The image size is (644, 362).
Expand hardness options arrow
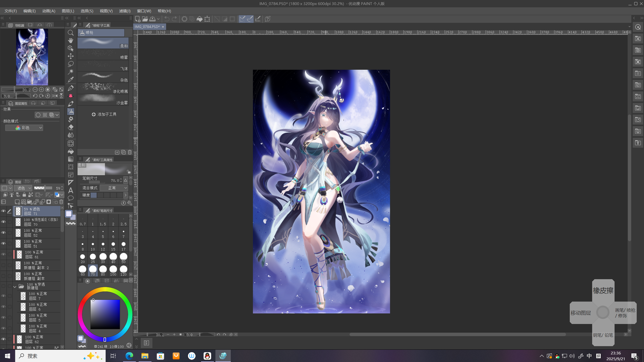click(126, 195)
